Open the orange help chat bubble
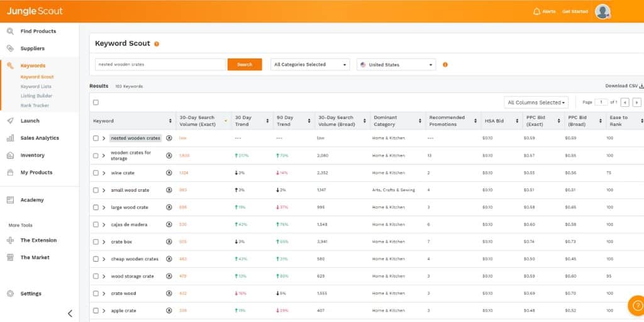This screenshot has width=644, height=322. coord(636,306)
